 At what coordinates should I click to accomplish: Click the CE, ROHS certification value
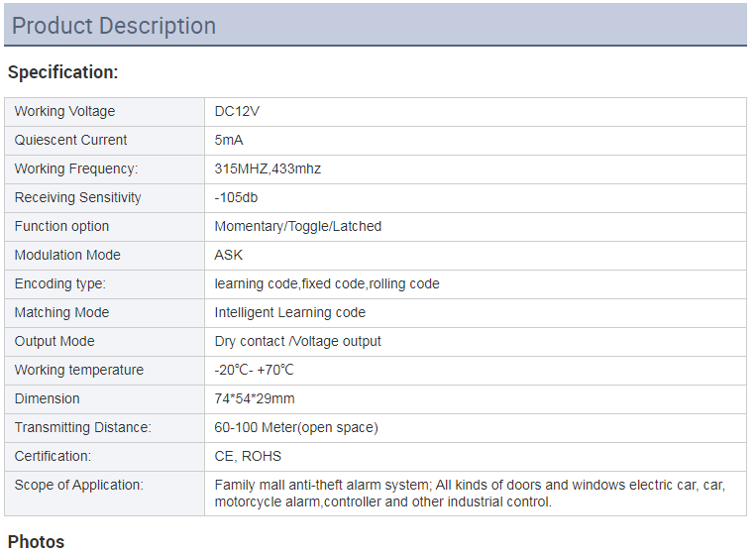[x=248, y=456]
